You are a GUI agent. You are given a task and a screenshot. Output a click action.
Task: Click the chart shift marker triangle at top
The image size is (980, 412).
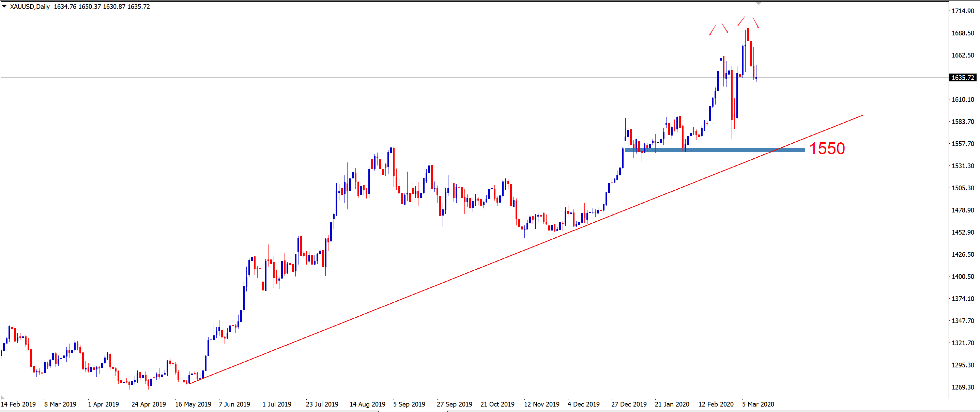759,3
